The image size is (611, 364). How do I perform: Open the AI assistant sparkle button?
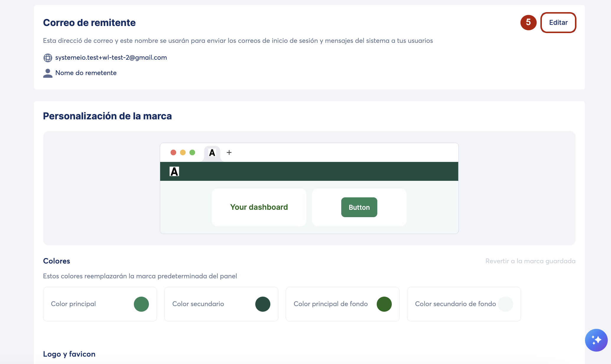pos(596,340)
